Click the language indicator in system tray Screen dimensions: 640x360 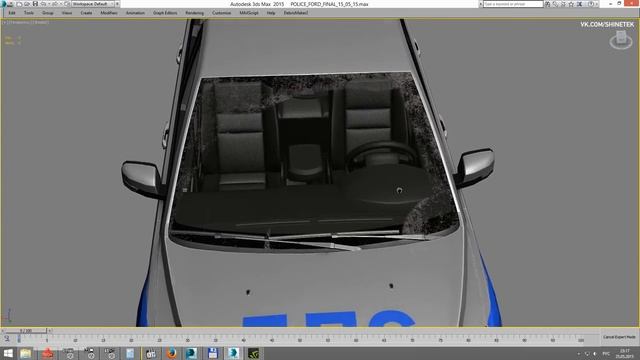[606, 353]
